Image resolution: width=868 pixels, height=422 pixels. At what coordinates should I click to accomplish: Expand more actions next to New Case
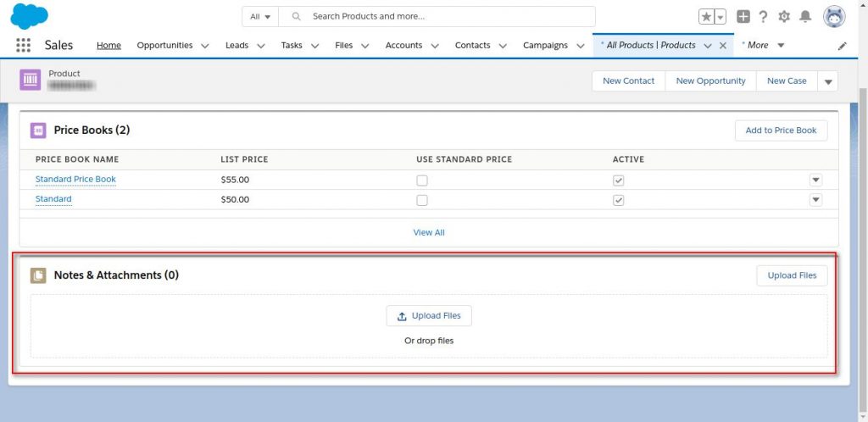(x=828, y=81)
